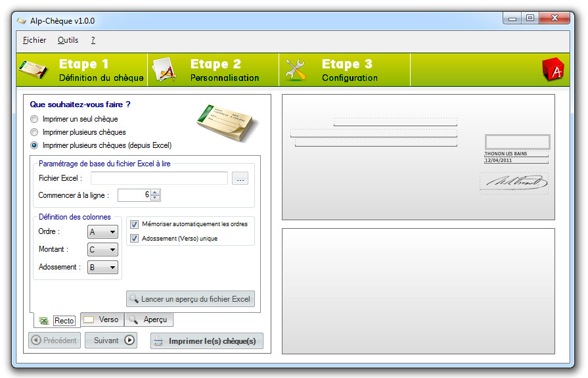This screenshot has height=378, width=588.
Task: Click the Etape 3 wrench configuration icon
Action: pyautogui.click(x=296, y=70)
